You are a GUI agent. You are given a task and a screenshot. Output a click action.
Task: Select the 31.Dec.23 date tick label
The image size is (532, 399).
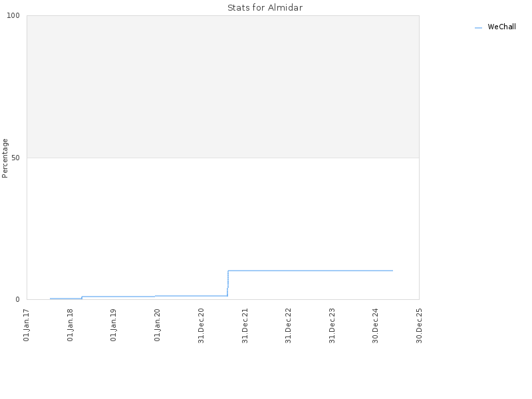pyautogui.click(x=332, y=325)
